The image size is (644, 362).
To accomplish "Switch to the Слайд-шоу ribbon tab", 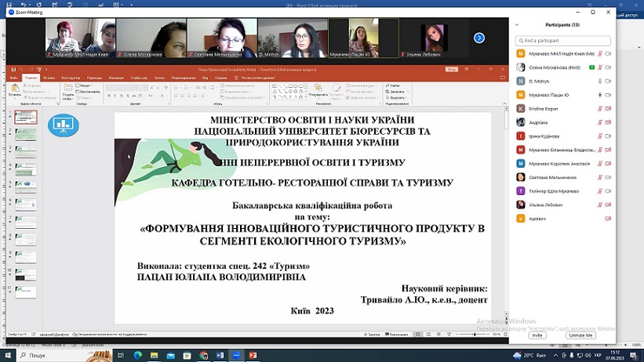I will 139,78.
